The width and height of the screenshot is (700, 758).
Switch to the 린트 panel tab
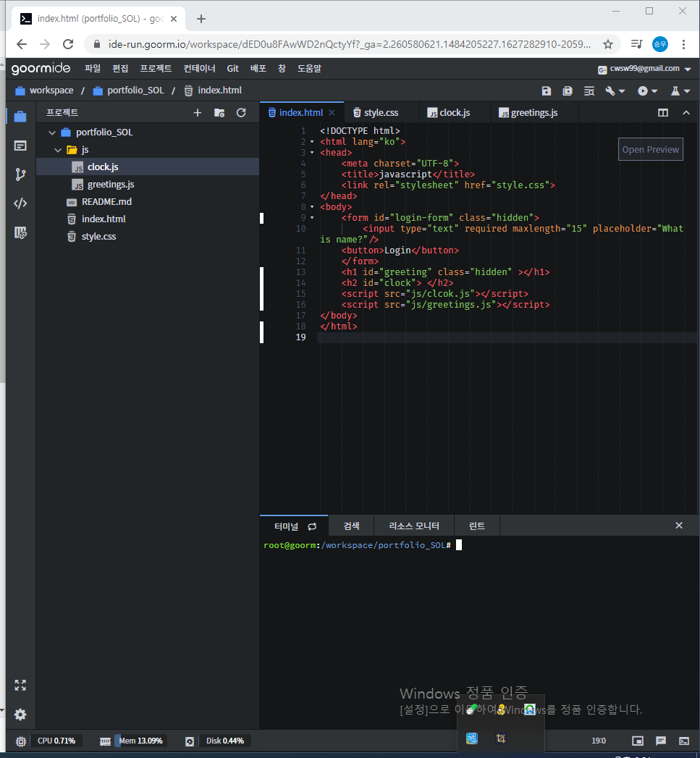coord(477,526)
